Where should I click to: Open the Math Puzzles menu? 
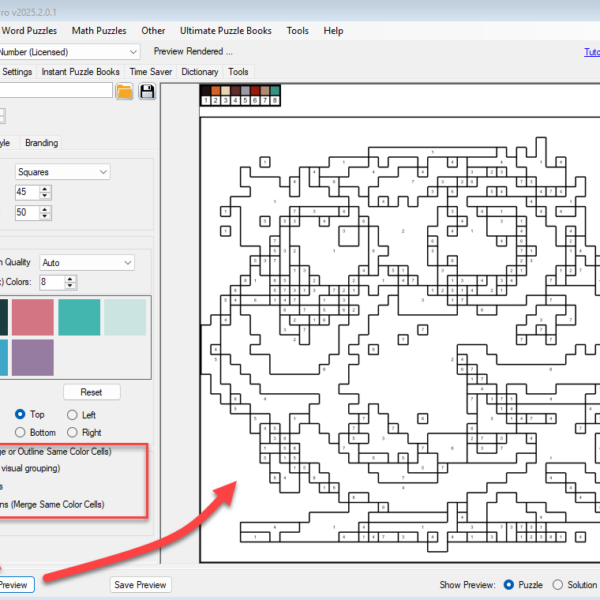(99, 31)
